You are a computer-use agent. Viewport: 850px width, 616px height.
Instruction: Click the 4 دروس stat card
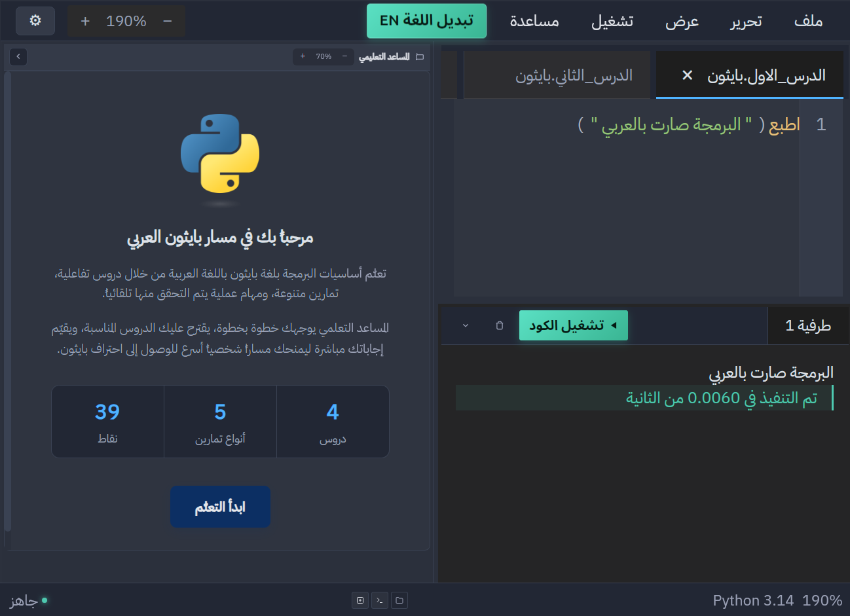click(333, 422)
